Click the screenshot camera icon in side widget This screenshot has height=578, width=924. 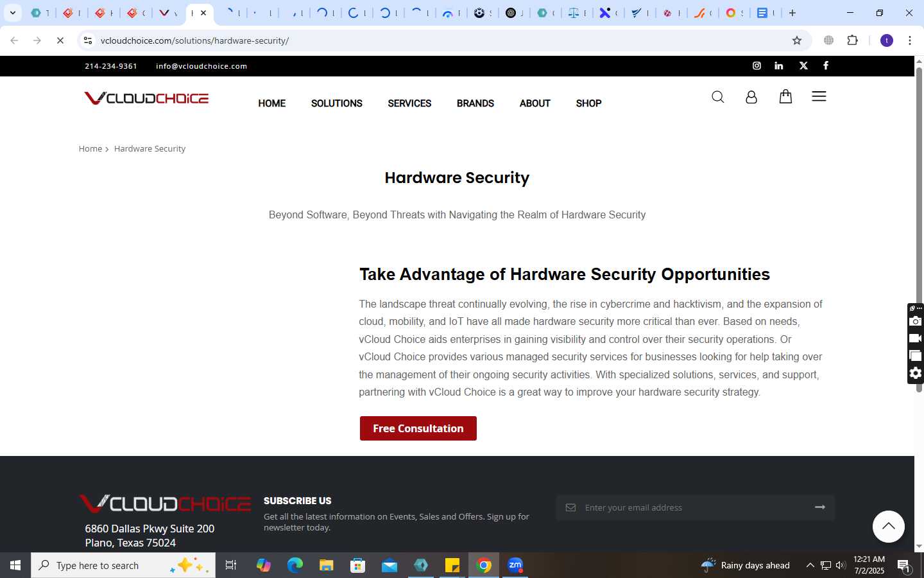pyautogui.click(x=916, y=321)
